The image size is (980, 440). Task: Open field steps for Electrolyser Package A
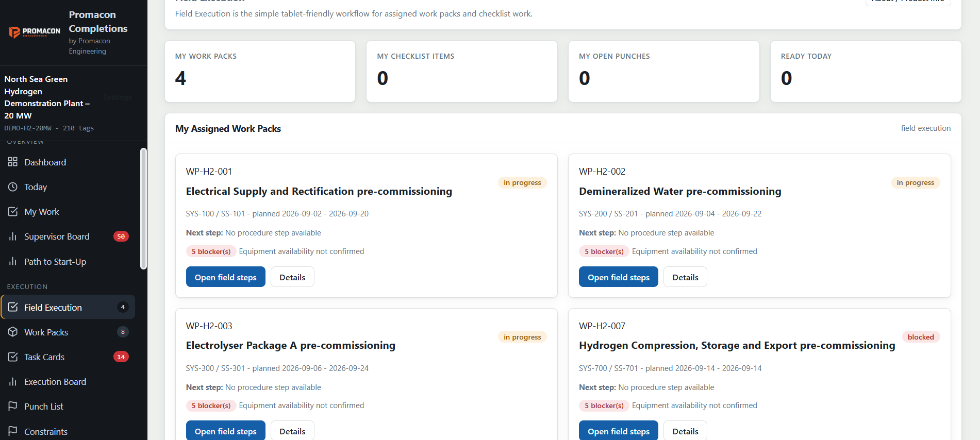coord(225,431)
